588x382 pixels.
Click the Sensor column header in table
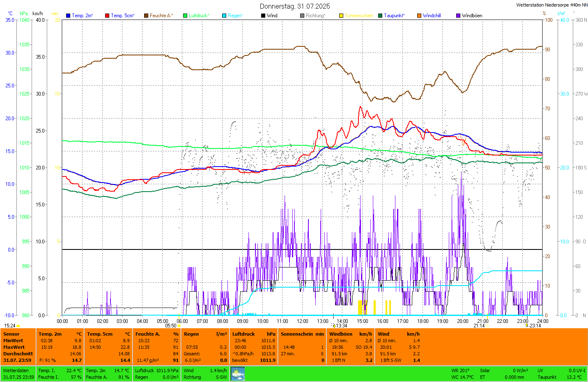coord(11,334)
